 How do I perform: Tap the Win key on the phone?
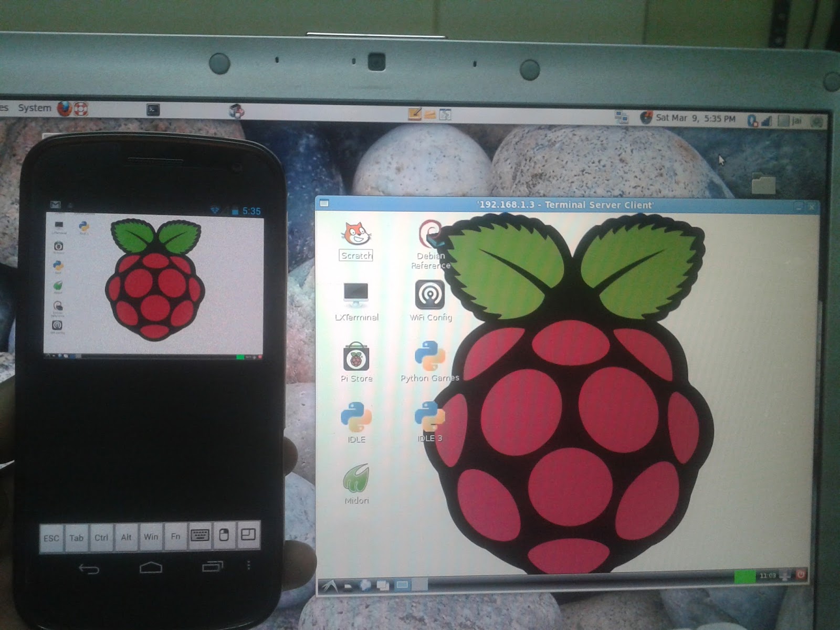[x=151, y=537]
